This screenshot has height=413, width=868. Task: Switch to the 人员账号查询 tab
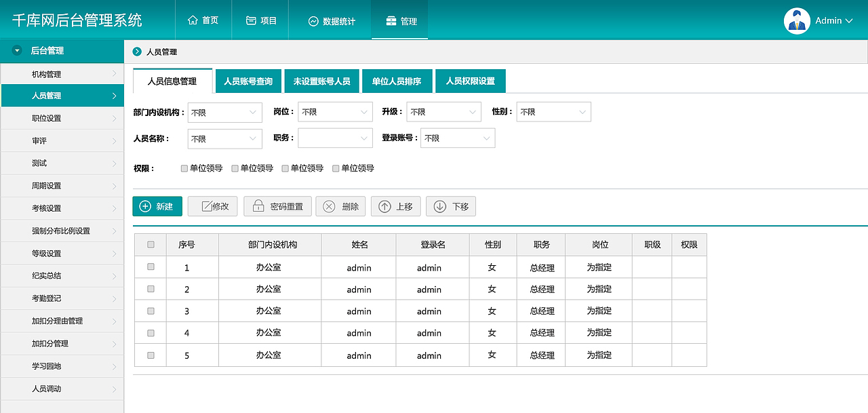pyautogui.click(x=248, y=80)
